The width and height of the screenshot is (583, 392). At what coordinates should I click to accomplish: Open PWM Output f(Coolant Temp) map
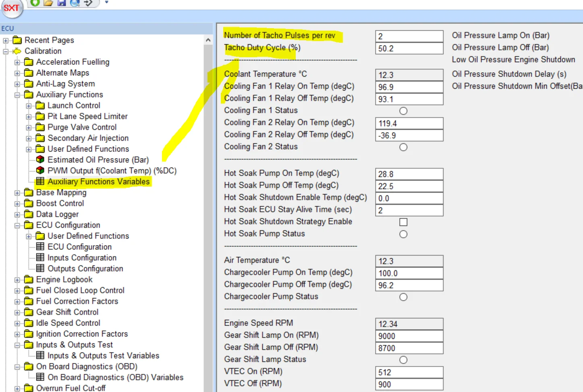point(112,171)
